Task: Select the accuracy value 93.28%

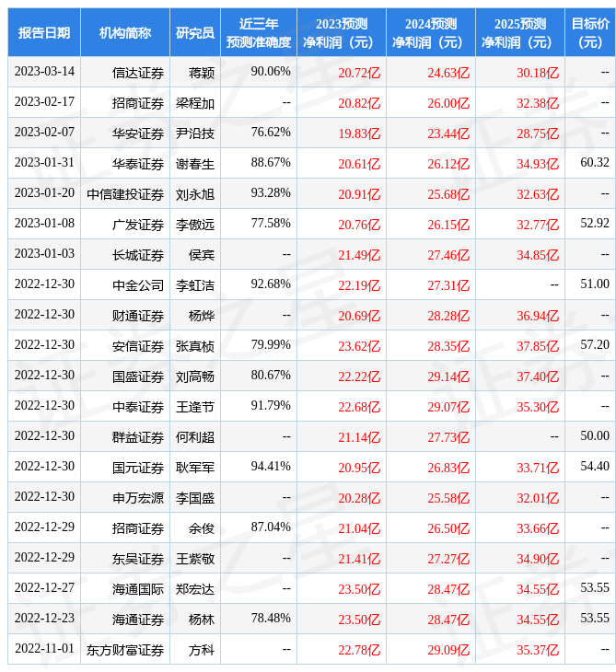Action: click(x=271, y=193)
